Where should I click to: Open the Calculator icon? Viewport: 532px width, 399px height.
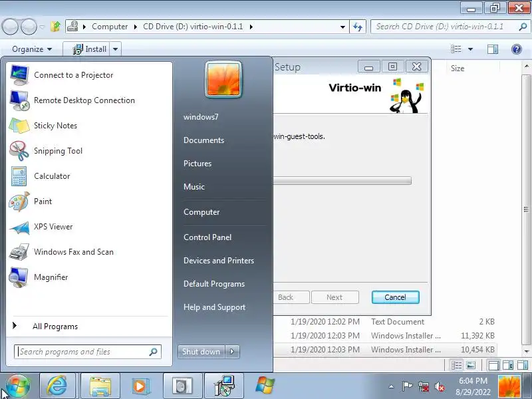click(19, 176)
